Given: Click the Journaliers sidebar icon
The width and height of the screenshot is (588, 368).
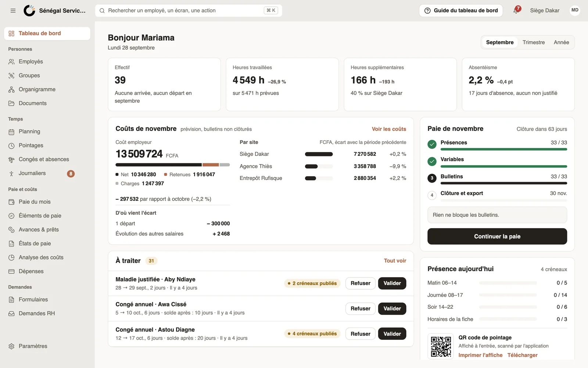Looking at the screenshot, I should coord(11,173).
